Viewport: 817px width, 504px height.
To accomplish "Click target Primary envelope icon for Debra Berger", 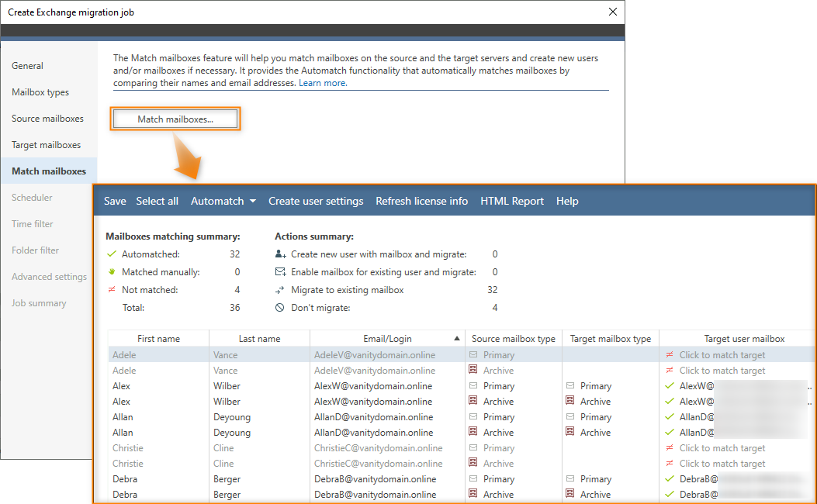I will click(570, 479).
